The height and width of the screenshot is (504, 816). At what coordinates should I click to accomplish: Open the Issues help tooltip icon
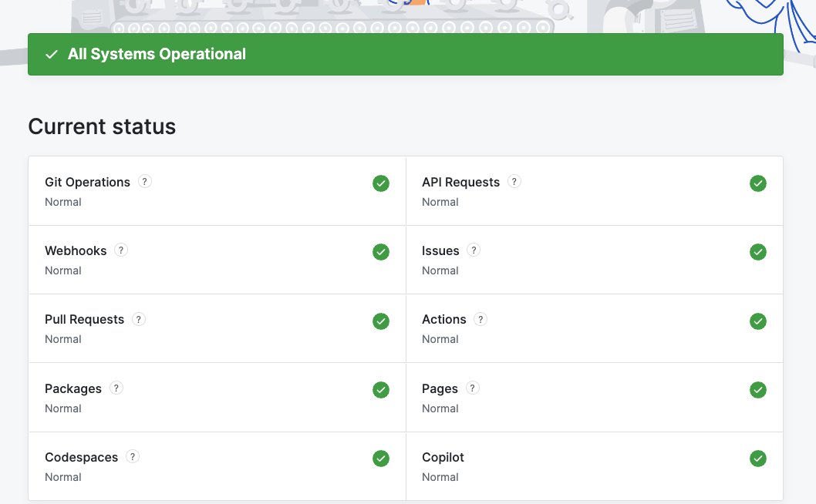pyautogui.click(x=474, y=250)
